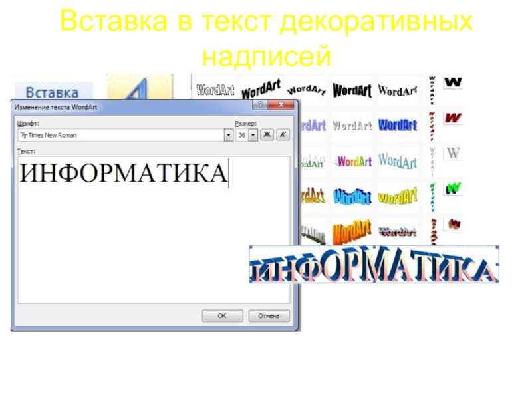Select the plain serif black WordArt style
Viewport: 532px width, 399px height.
397,90
